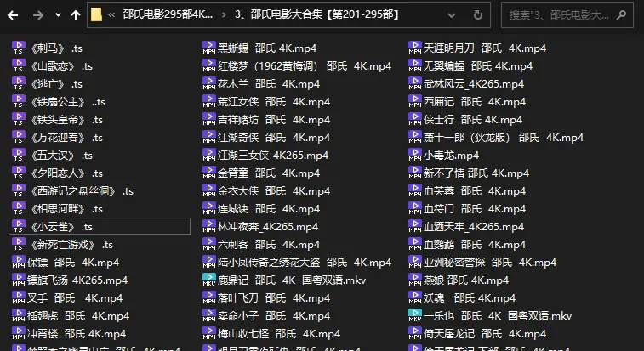Select the MP4 icon of 无翼蝙蝠 file
644x351 pixels.
pos(415,65)
